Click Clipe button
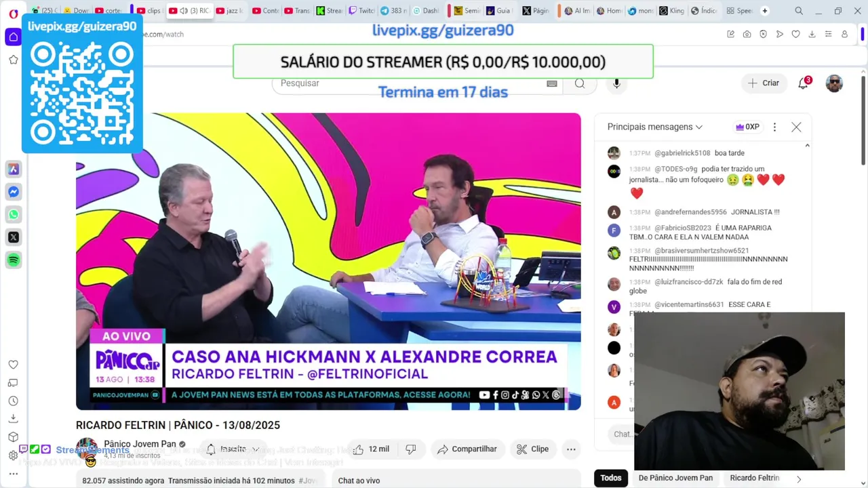Image resolution: width=868 pixels, height=488 pixels. click(x=533, y=449)
